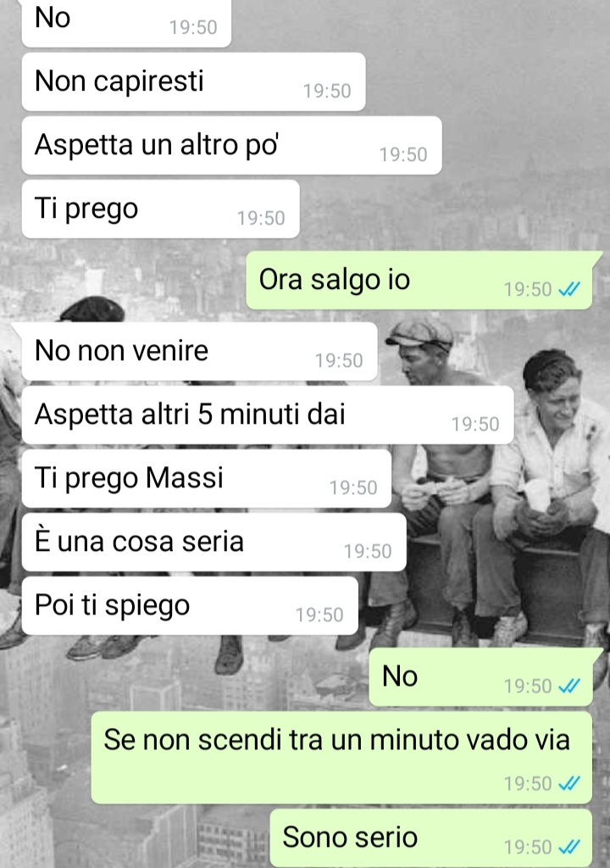
Task: Click read receipt ticks on 'Ora salgo io'
Action: click(x=569, y=289)
